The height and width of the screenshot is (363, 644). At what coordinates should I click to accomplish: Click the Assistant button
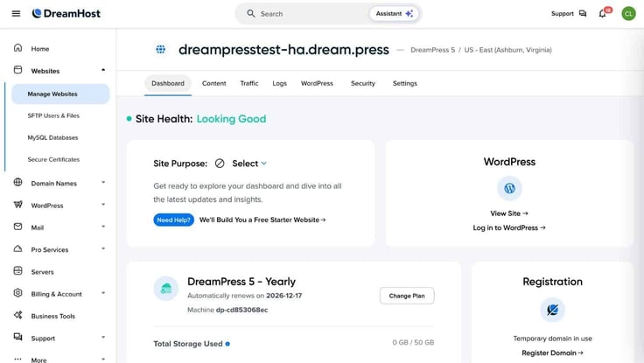(395, 13)
